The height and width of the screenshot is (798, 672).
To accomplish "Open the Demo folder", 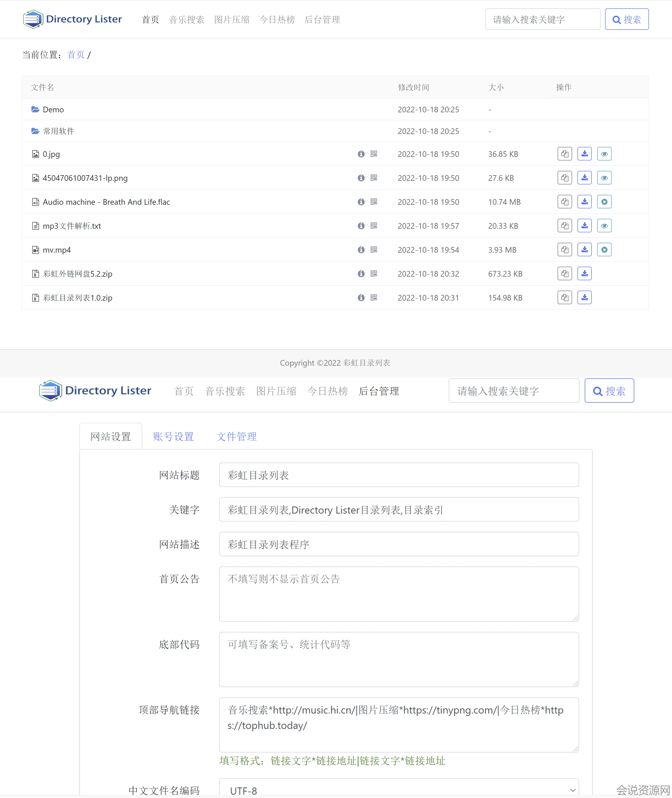I will pos(53,110).
